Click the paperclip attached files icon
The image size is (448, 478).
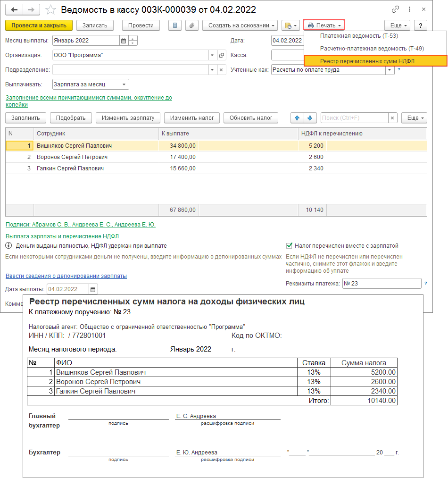point(191,25)
